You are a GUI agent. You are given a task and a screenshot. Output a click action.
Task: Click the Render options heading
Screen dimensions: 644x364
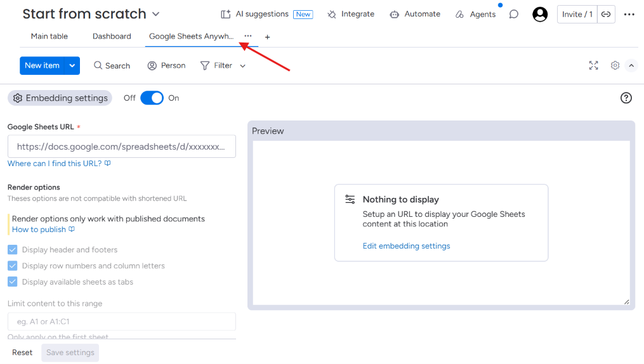pyautogui.click(x=34, y=187)
